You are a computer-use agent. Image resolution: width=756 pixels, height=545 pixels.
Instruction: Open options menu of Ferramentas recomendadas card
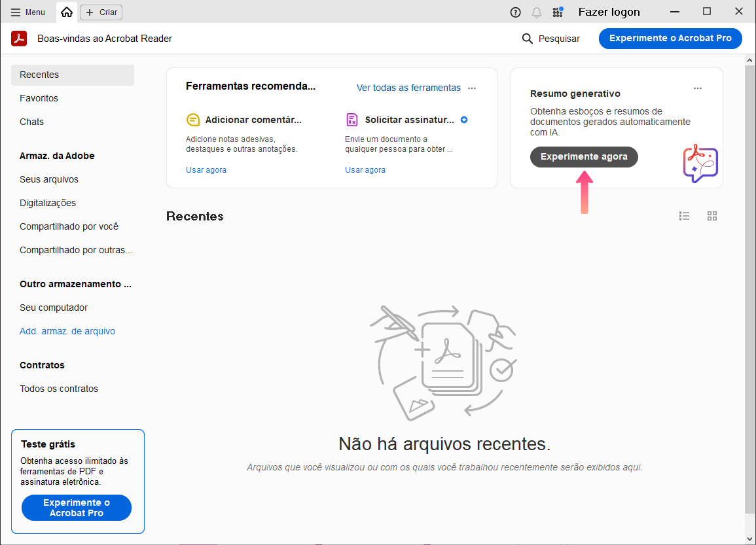point(472,88)
